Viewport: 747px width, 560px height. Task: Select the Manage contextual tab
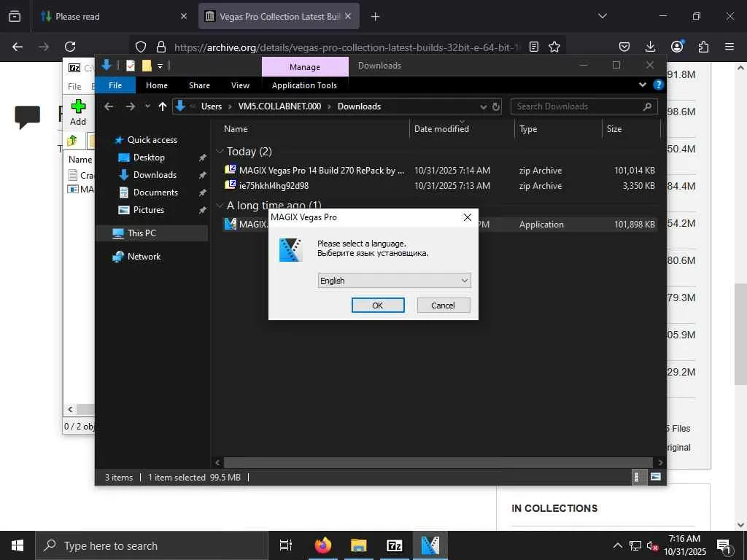click(305, 66)
